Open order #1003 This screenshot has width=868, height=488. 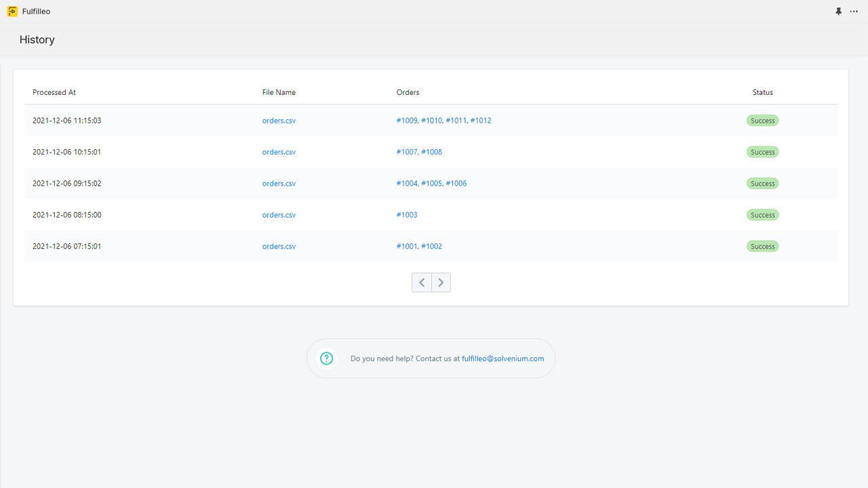pyautogui.click(x=406, y=214)
